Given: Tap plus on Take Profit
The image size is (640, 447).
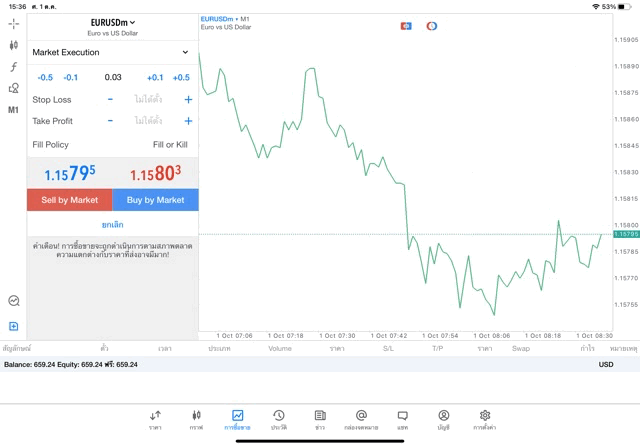Looking at the screenshot, I should click(188, 121).
